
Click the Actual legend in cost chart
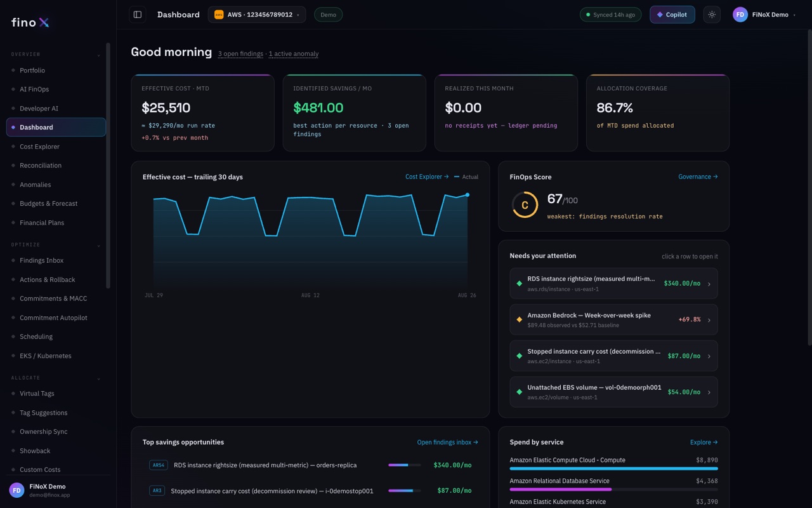[x=466, y=177]
